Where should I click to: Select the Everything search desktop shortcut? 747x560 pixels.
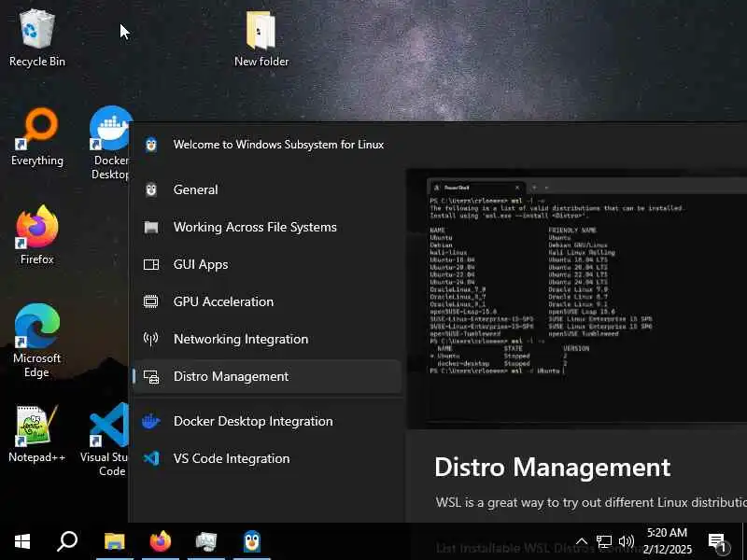coord(37,137)
